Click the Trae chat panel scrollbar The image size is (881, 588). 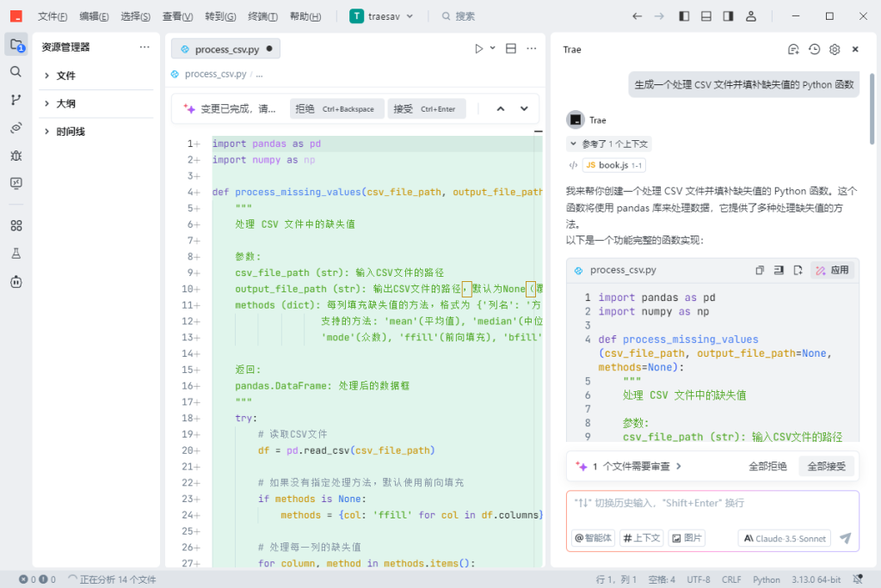coord(872,109)
